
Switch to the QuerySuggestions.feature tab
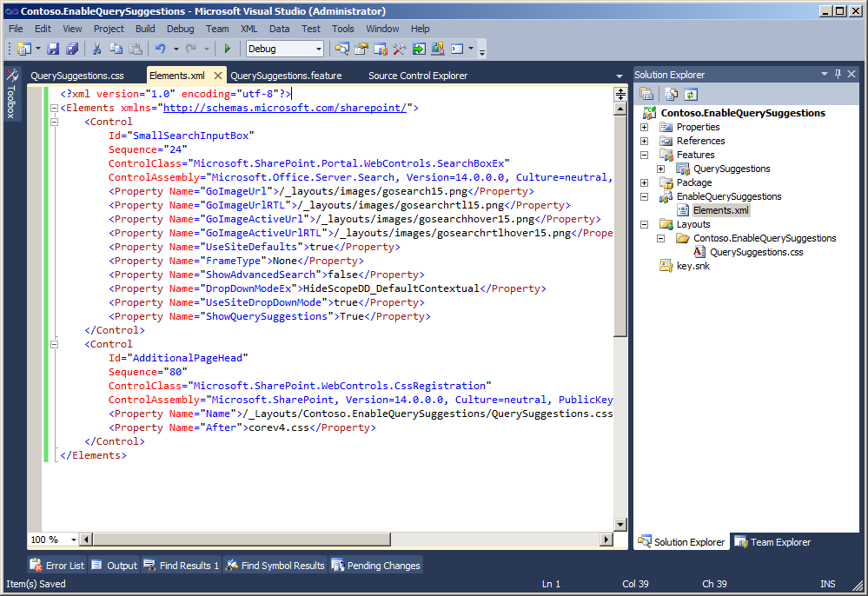tap(286, 76)
